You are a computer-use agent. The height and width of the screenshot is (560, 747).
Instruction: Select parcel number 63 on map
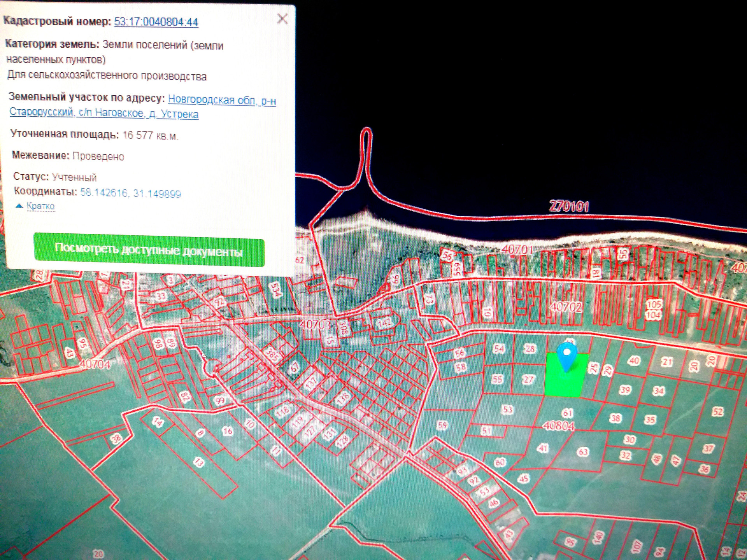click(x=582, y=451)
